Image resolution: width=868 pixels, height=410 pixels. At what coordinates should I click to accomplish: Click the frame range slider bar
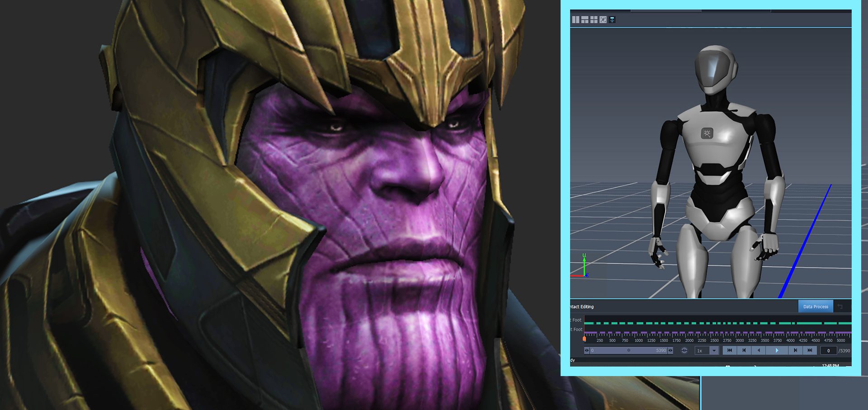pos(628,350)
